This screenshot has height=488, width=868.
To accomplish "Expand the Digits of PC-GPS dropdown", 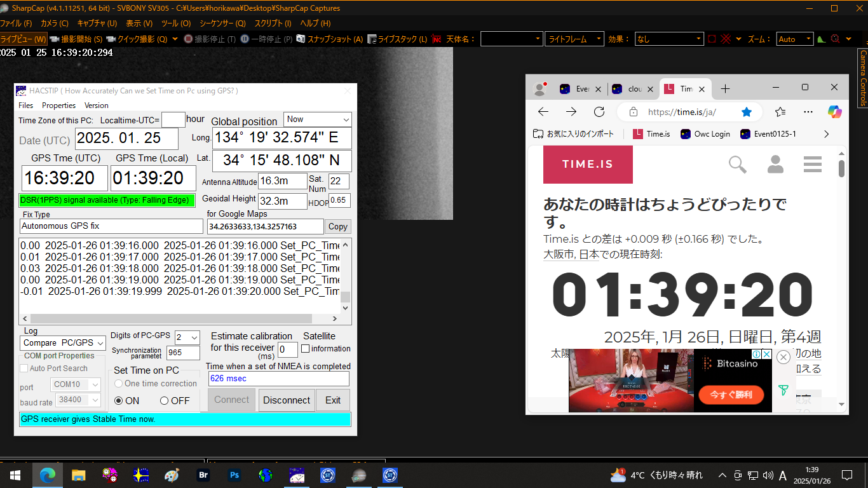I will [194, 337].
